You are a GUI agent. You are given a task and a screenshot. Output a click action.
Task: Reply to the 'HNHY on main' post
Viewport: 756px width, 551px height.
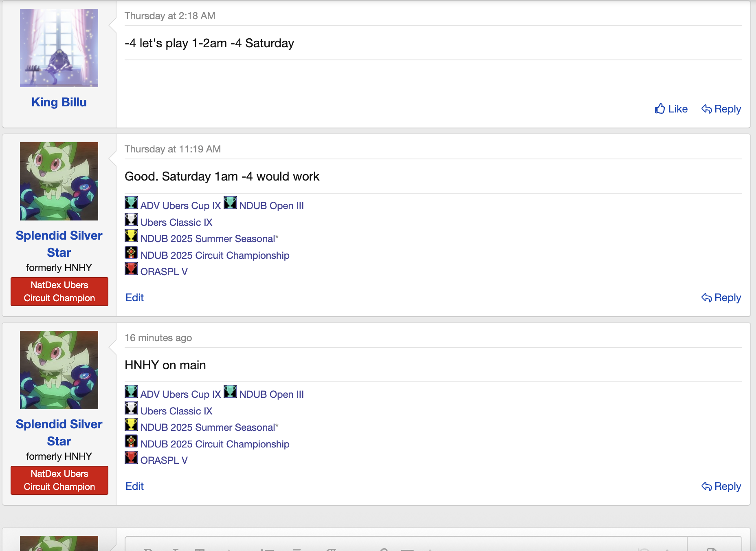[721, 486]
